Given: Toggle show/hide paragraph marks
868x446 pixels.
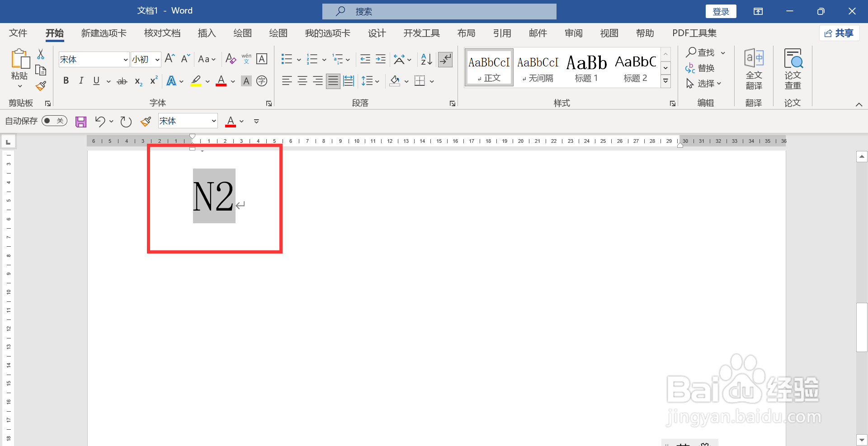Looking at the screenshot, I should click(x=445, y=59).
